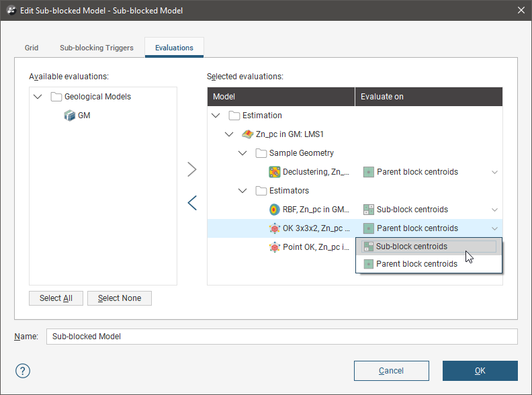Image resolution: width=532 pixels, height=395 pixels.
Task: Remove evaluation using the left arrow
Action: pyautogui.click(x=192, y=203)
